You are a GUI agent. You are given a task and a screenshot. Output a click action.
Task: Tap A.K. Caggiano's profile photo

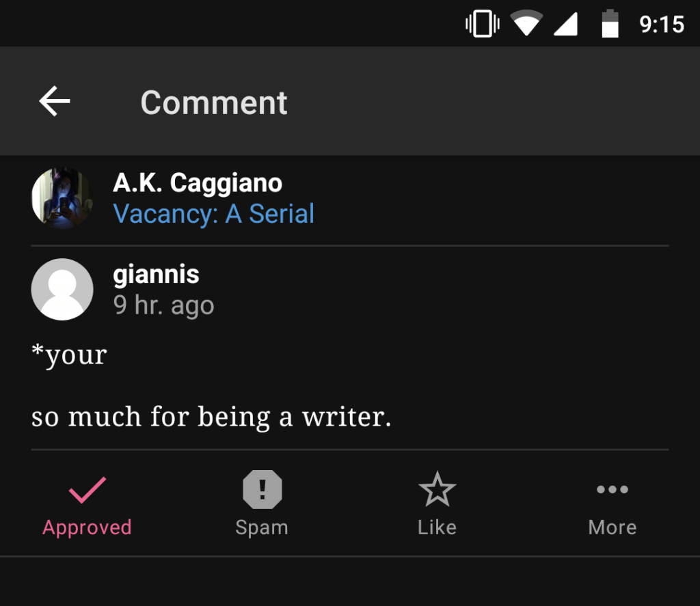(62, 198)
